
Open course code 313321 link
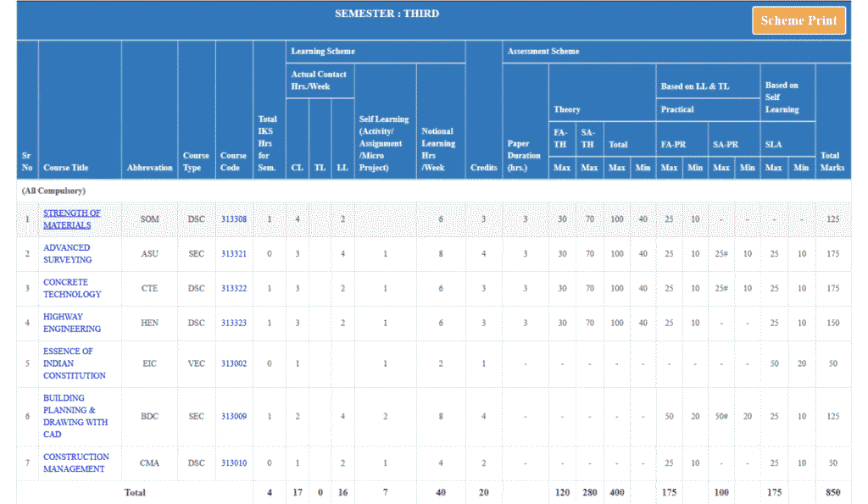[x=234, y=253]
